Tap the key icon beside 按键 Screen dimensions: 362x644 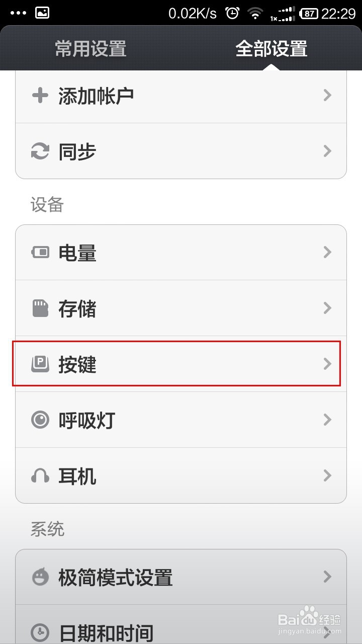tap(40, 363)
